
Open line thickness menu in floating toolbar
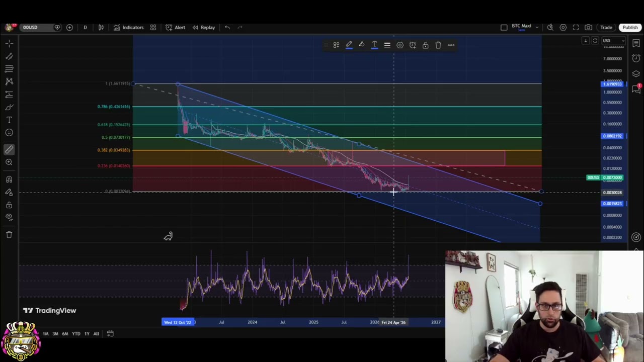[x=387, y=45]
